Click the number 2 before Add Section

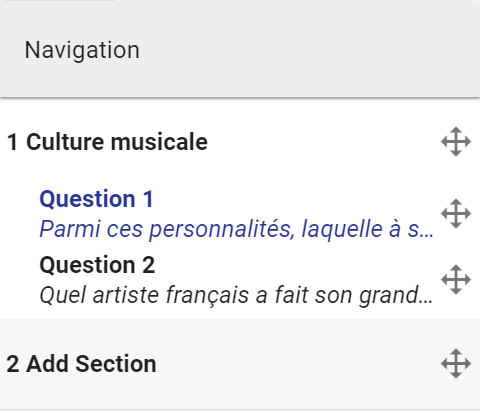point(13,364)
